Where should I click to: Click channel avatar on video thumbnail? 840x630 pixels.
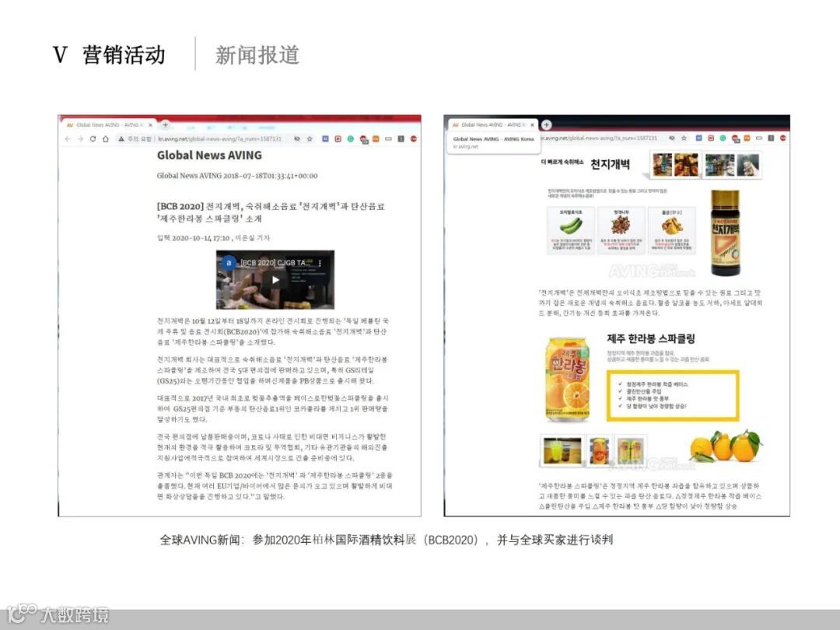[x=229, y=263]
